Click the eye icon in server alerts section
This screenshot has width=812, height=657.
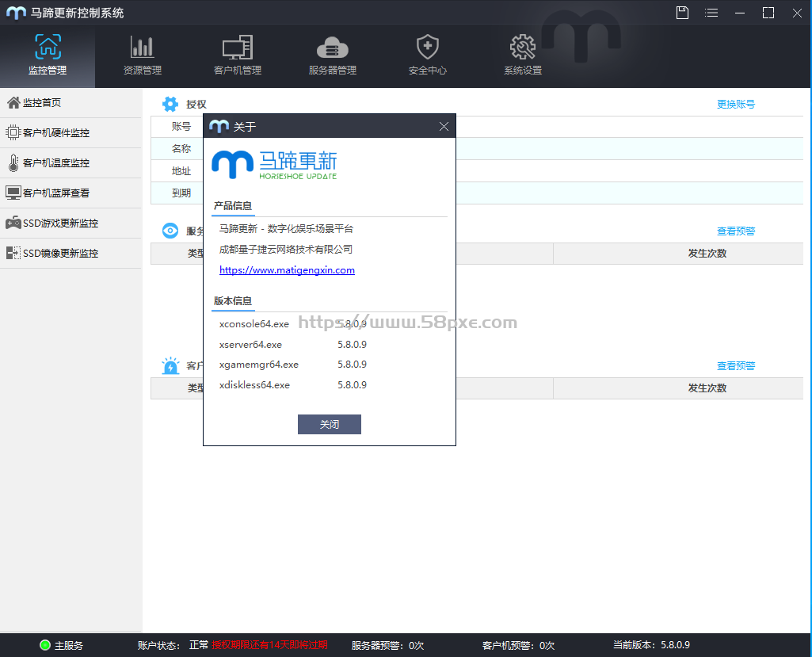coord(170,231)
